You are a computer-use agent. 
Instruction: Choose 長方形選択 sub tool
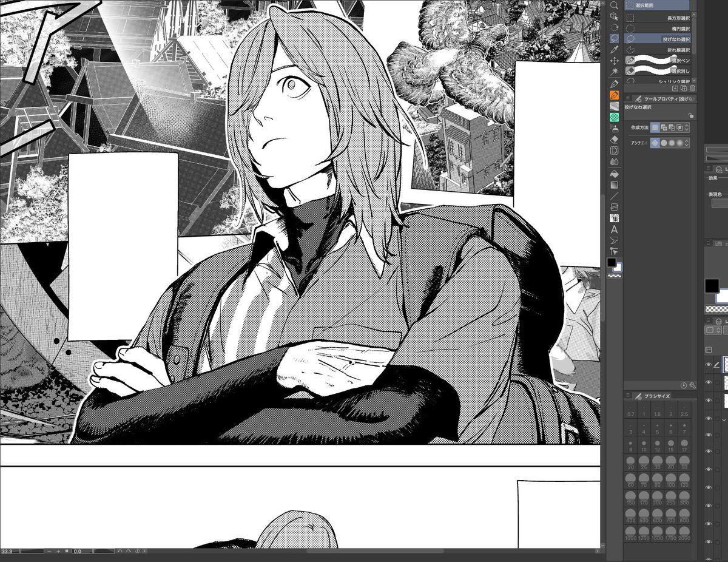[658, 18]
